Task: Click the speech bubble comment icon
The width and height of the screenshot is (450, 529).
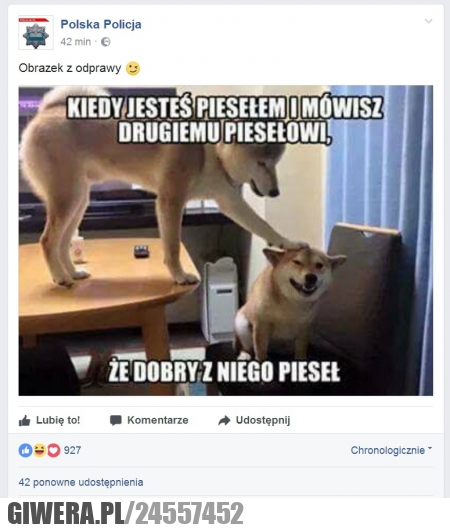Action: tap(116, 420)
